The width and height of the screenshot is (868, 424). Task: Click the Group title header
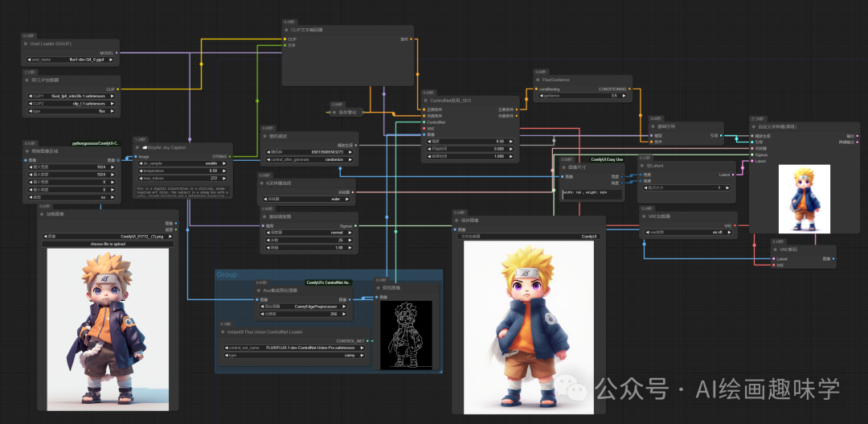[227, 274]
